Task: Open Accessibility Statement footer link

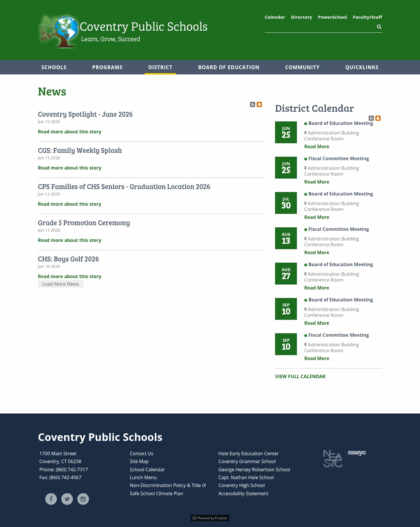Action: (x=243, y=493)
